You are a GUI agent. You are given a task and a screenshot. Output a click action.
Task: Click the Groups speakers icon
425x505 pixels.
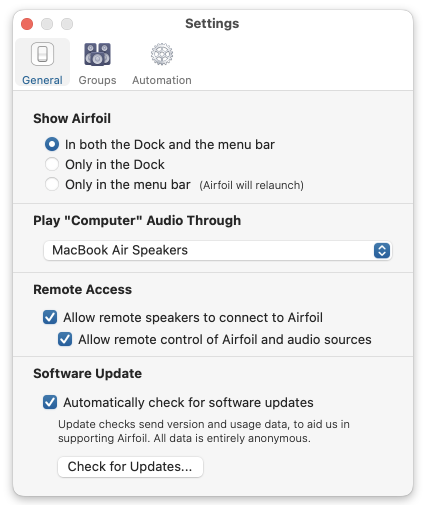pos(97,54)
